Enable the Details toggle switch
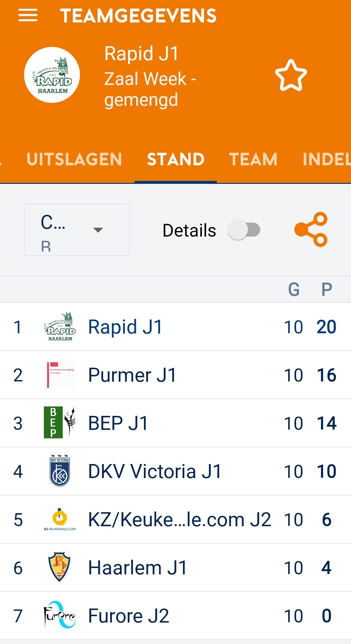Image resolution: width=351 pixels, height=644 pixels. pos(244,230)
